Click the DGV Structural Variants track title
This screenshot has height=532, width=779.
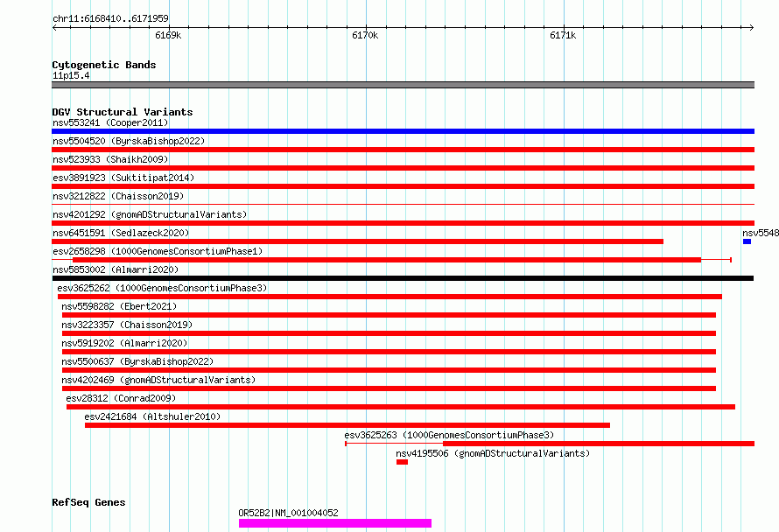tap(123, 112)
